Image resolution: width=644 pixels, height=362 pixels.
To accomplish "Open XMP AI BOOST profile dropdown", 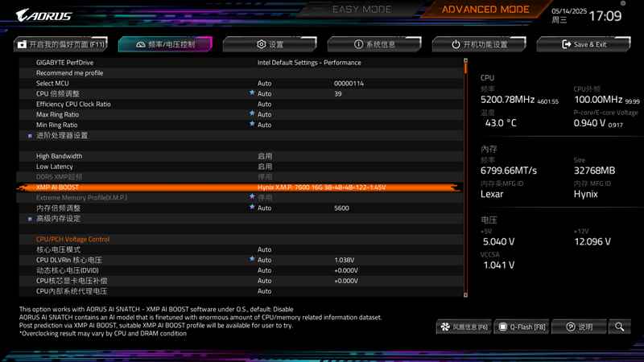I will click(x=321, y=187).
